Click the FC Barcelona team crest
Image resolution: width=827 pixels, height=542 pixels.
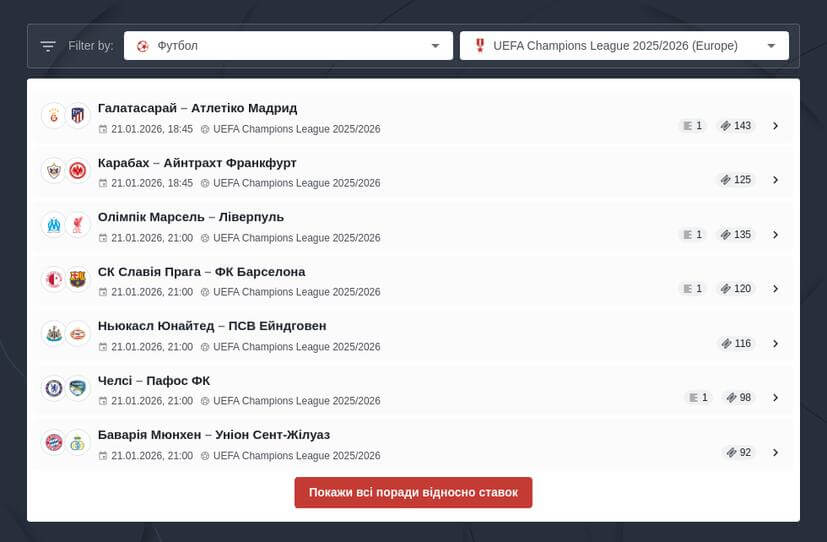click(78, 279)
